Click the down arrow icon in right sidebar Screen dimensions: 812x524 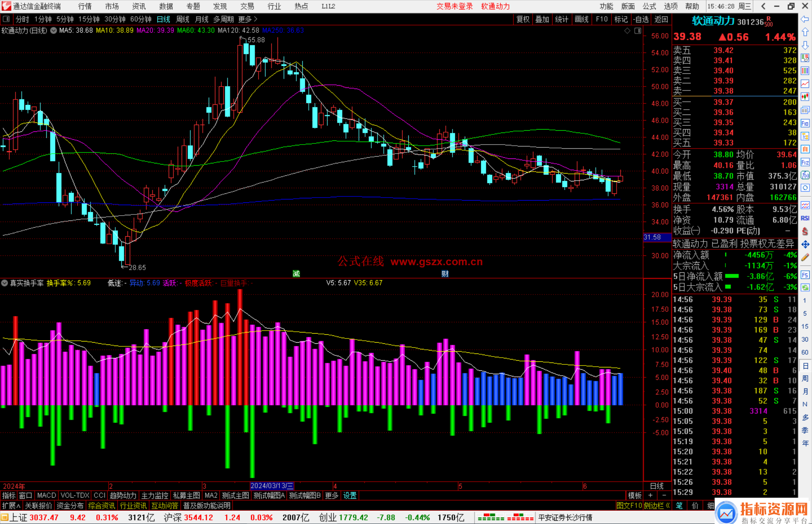click(x=805, y=45)
